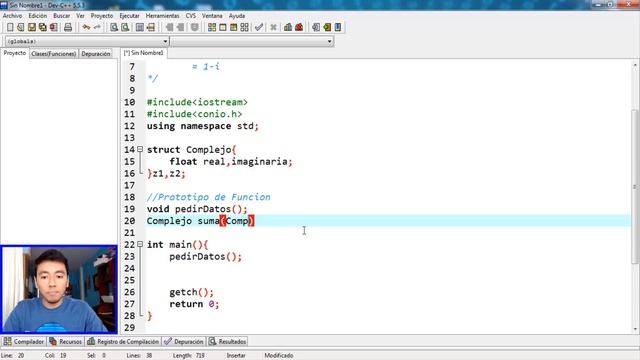Viewport: 640px width, 360px height.
Task: Click the New source file toolbar icon
Action: [x=10, y=27]
